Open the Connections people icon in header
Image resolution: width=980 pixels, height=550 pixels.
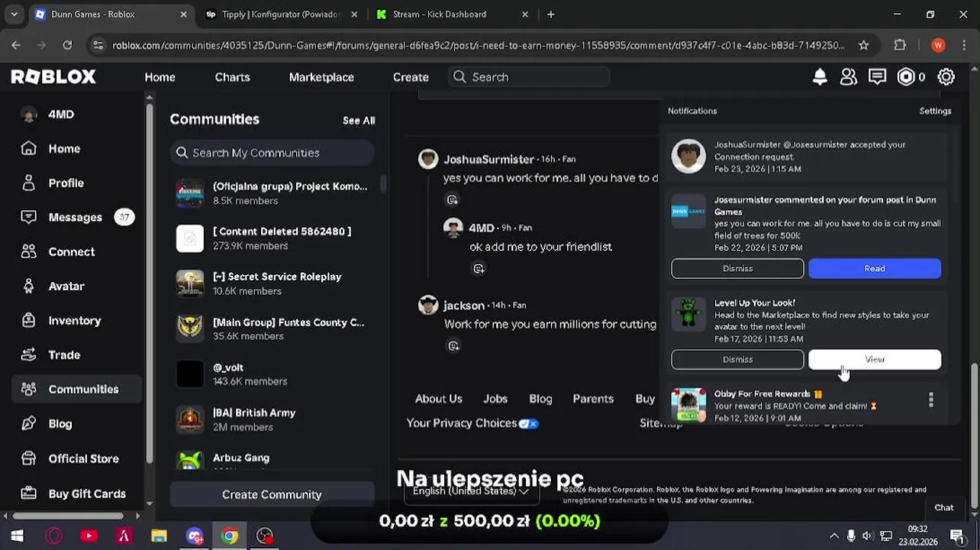tap(849, 77)
